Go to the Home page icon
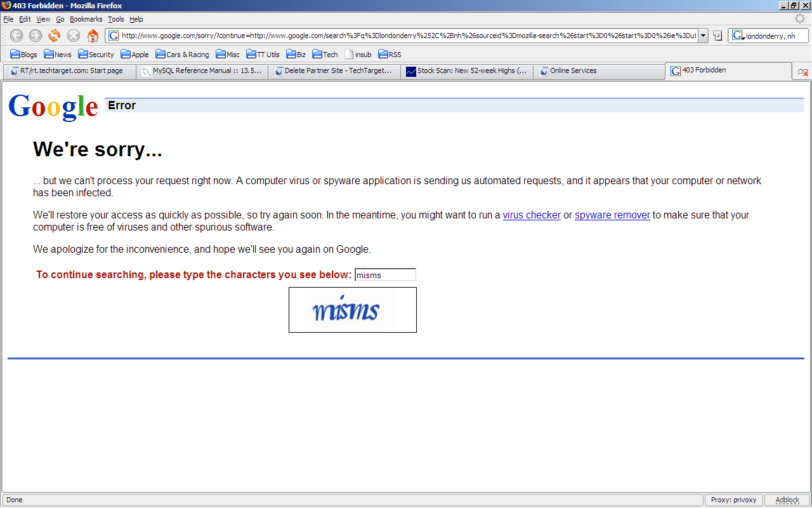The height and width of the screenshot is (508, 812). 93,36
